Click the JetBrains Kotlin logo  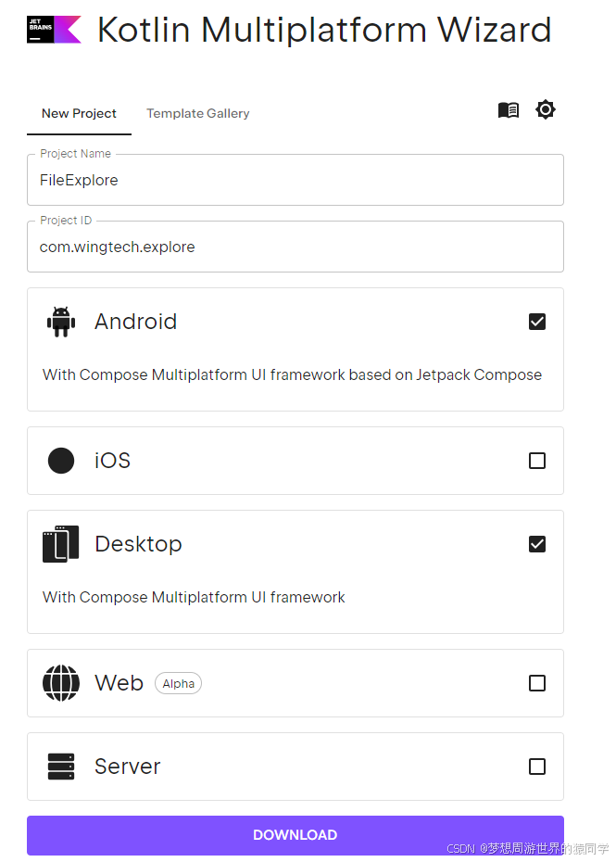click(54, 30)
